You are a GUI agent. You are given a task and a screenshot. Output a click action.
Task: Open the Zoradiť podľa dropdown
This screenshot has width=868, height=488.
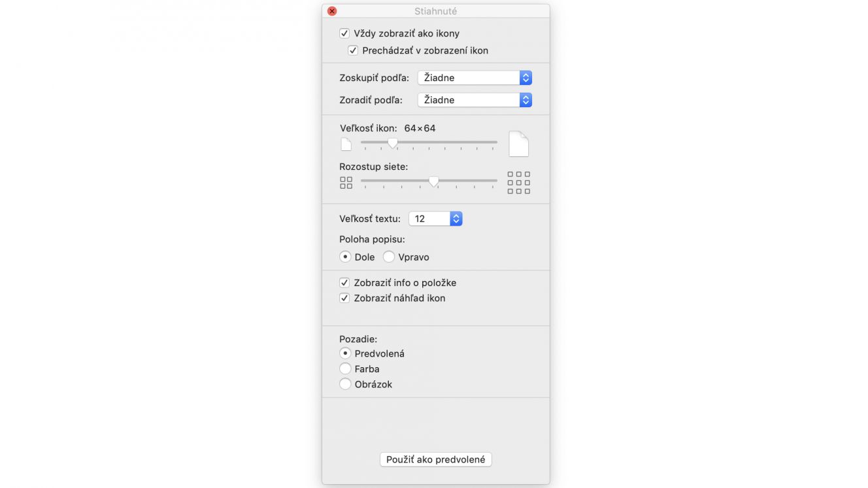pos(475,100)
